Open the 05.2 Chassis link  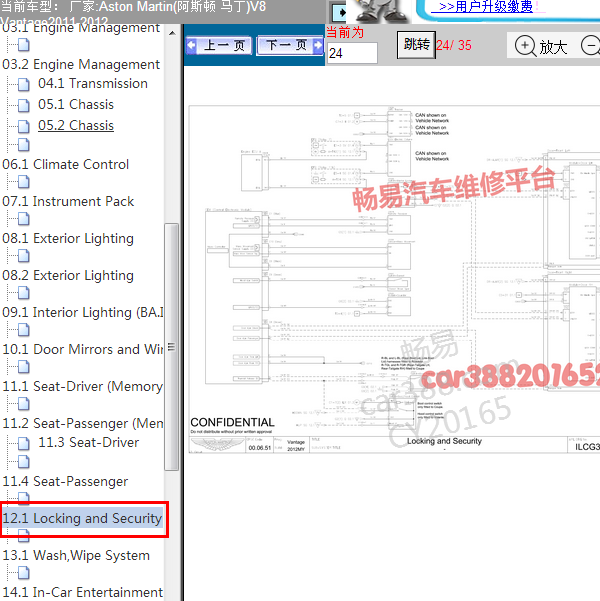76,125
